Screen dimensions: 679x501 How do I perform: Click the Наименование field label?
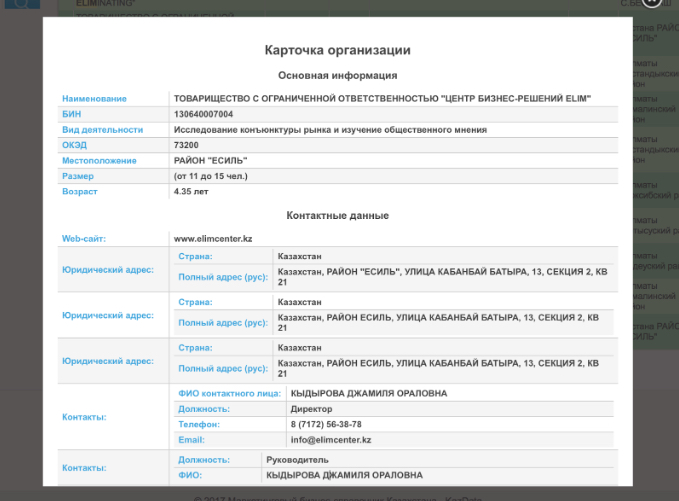[94, 99]
